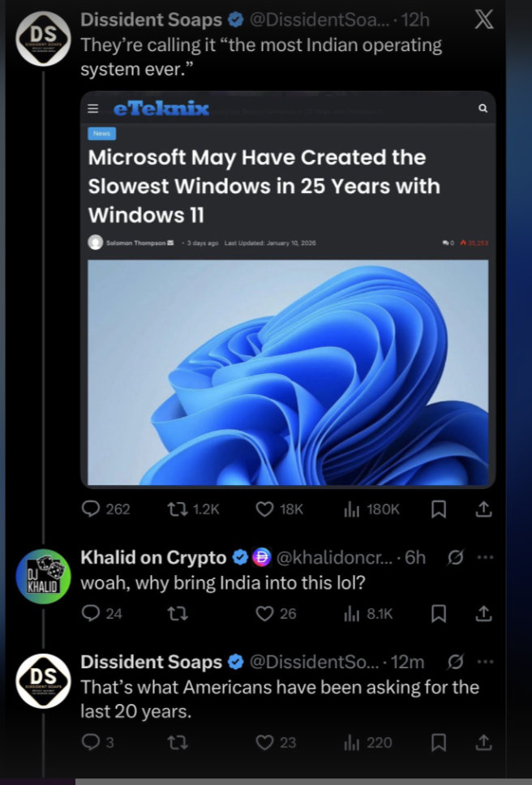Click the X logo icon
This screenshot has width=532, height=785.
tap(483, 19)
